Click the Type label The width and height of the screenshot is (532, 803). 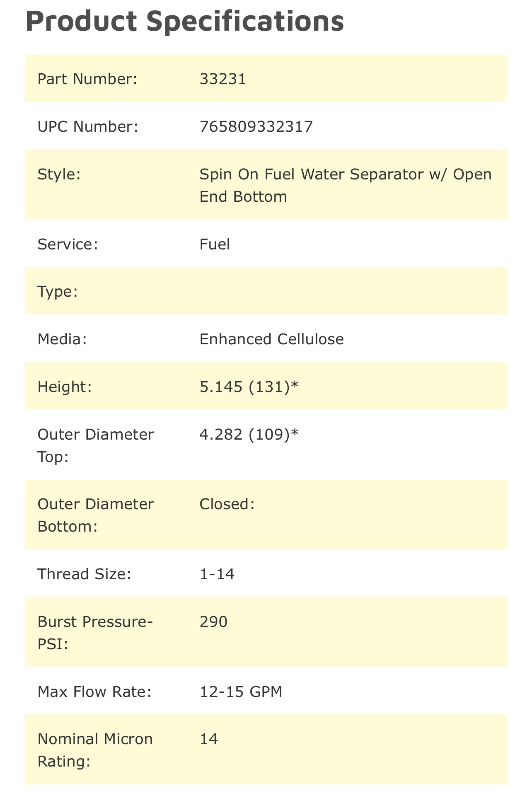(58, 291)
